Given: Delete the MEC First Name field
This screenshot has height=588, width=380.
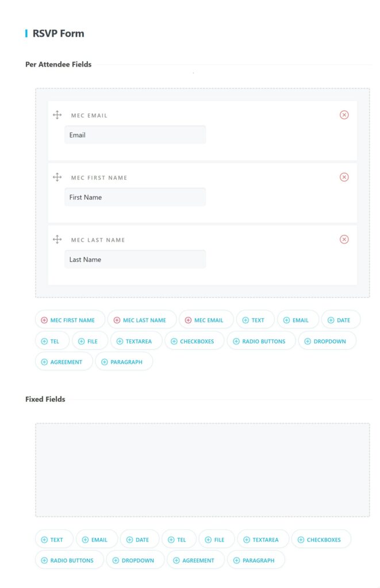Looking at the screenshot, I should pos(344,177).
